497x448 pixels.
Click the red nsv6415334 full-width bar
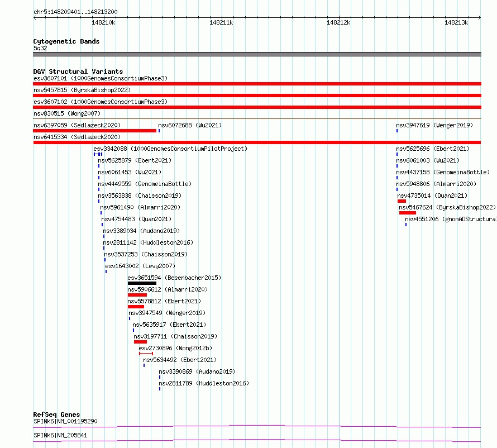coord(257,142)
